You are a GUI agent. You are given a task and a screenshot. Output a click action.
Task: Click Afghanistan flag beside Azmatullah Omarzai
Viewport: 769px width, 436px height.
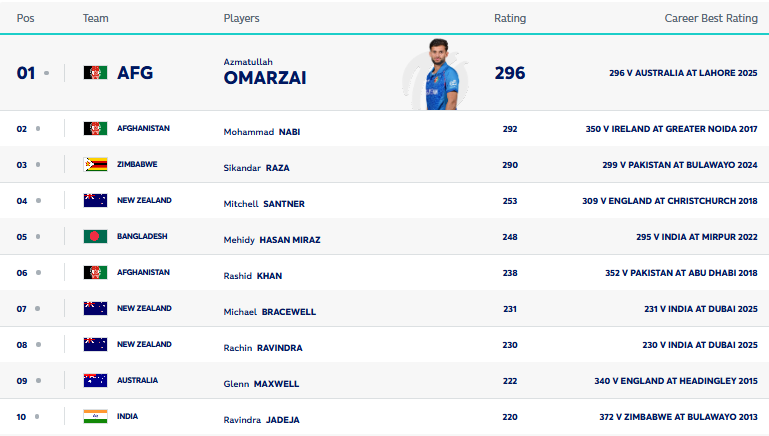pyautogui.click(x=95, y=73)
